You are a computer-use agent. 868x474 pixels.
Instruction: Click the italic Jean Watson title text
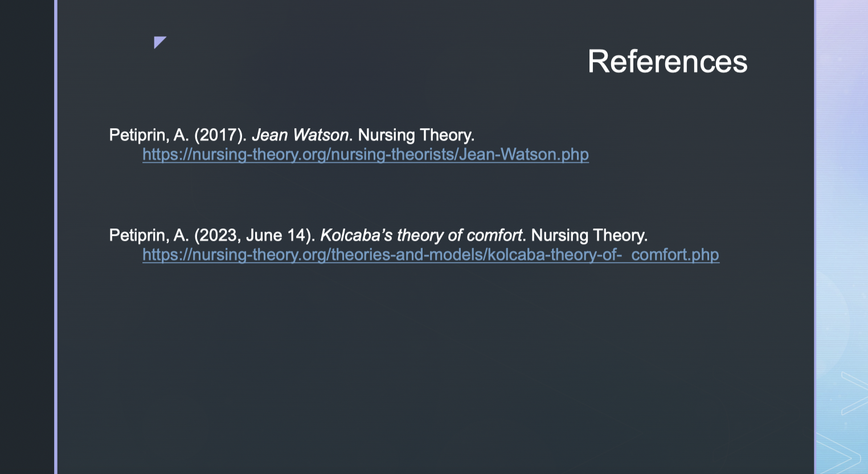pos(300,135)
